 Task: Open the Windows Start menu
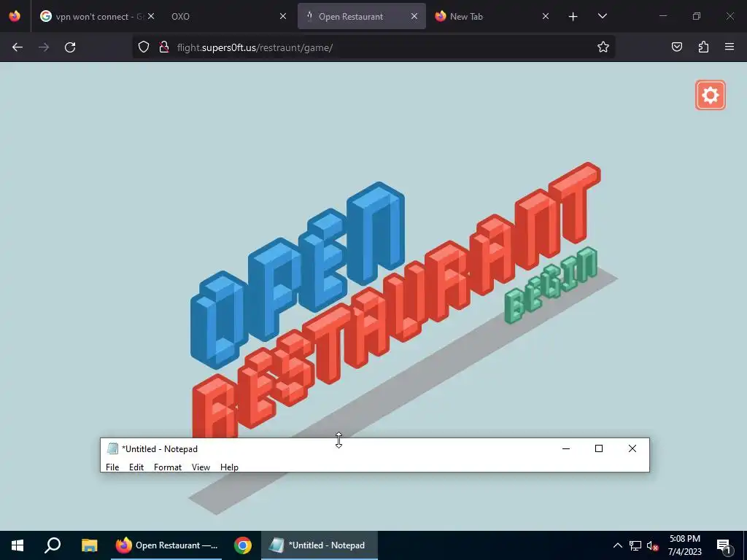(18, 545)
